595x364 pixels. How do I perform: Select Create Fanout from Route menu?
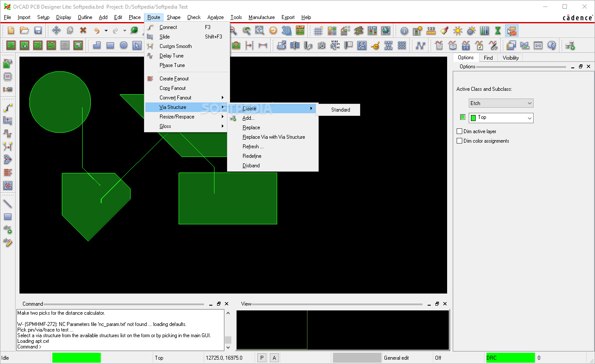(x=187, y=79)
